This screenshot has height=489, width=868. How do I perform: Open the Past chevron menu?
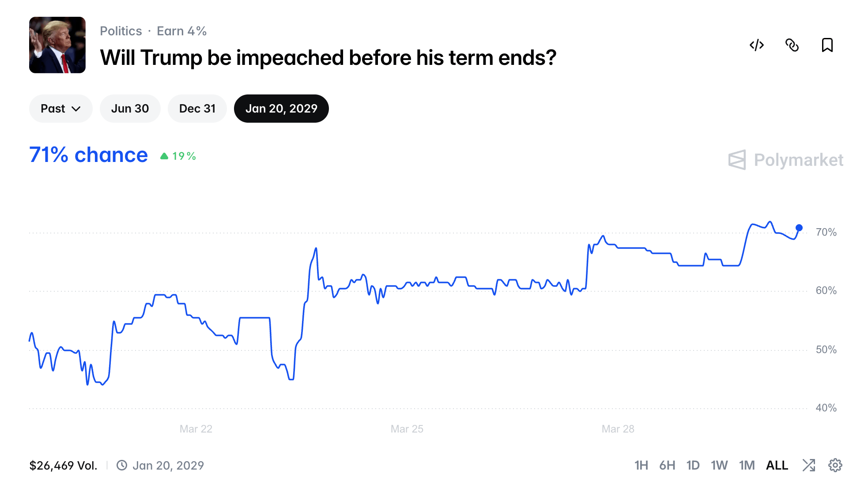76,108
